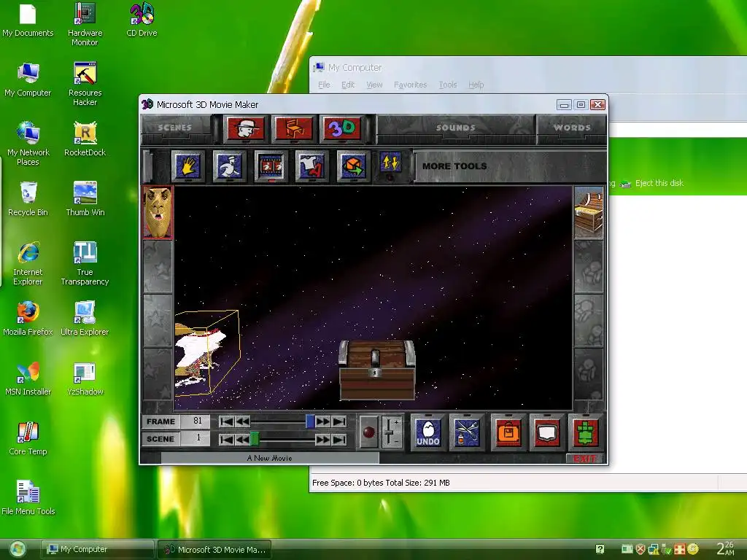Click the FRAME number field
Image resolution: width=747 pixels, height=560 pixels.
196,421
